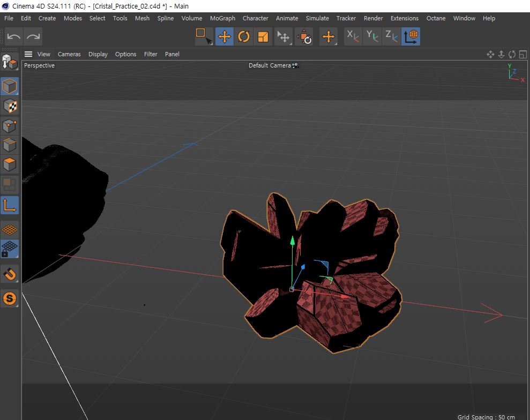The image size is (530, 420).
Task: Open the viewport Display dropdown
Action: pyautogui.click(x=98, y=54)
